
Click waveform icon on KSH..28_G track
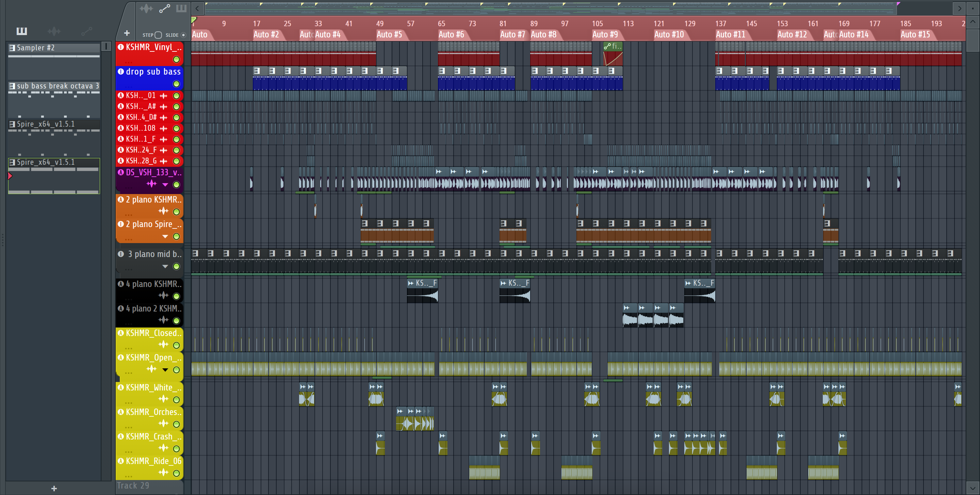pyautogui.click(x=164, y=161)
